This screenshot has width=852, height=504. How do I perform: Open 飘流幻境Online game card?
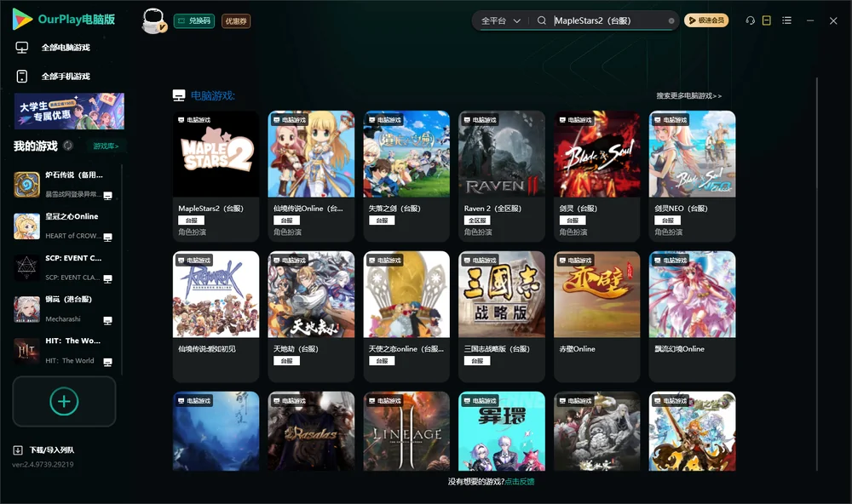click(x=692, y=316)
